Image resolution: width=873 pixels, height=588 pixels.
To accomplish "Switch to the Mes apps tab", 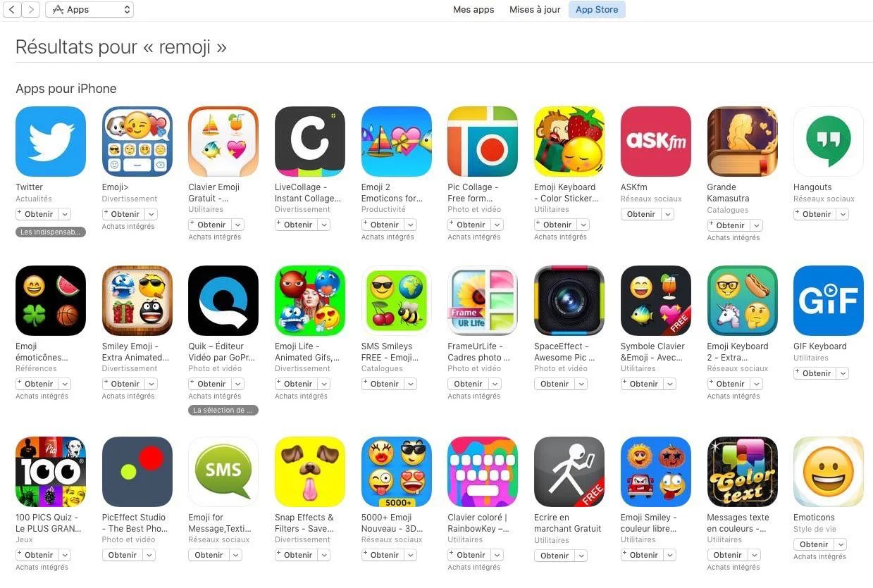I will click(x=473, y=10).
